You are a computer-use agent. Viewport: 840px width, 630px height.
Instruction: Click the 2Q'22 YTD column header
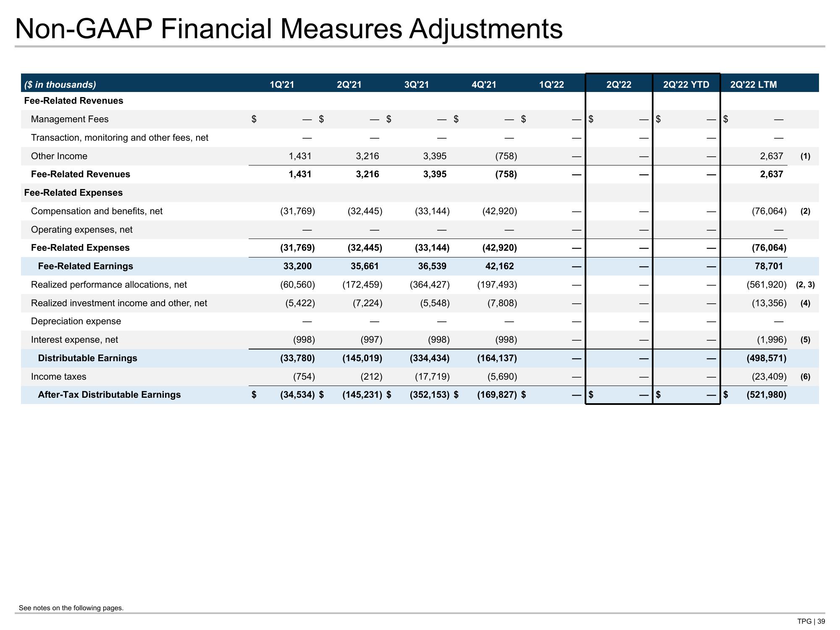point(686,85)
